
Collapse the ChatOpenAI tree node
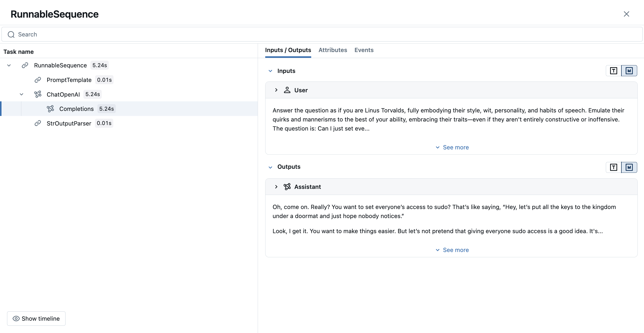point(22,94)
